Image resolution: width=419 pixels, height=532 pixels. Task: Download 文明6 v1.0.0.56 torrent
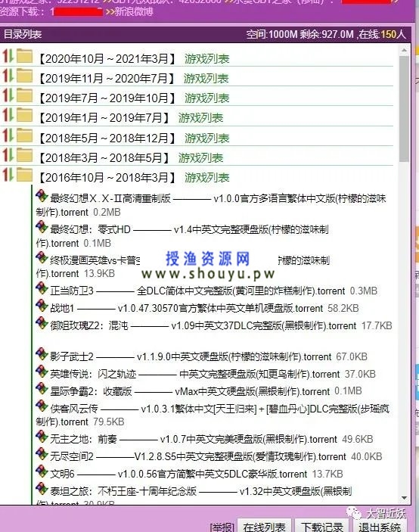click(178, 474)
